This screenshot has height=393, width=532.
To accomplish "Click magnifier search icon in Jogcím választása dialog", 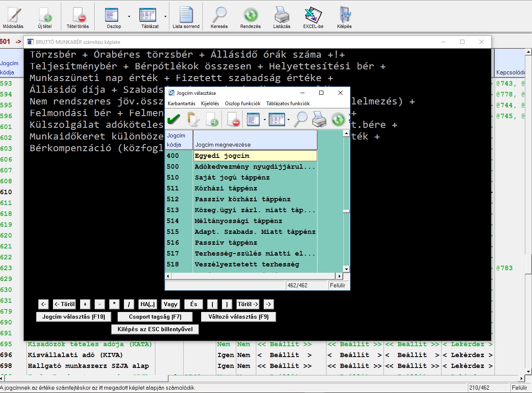I will pos(300,120).
